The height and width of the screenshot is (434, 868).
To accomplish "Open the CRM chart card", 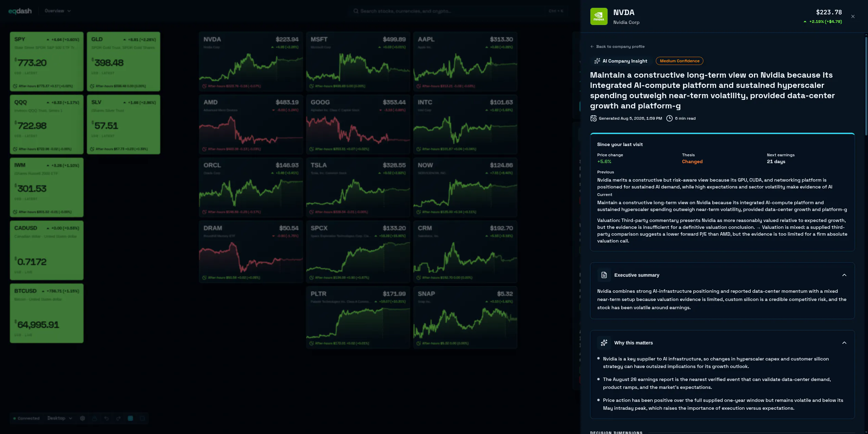I will point(465,252).
